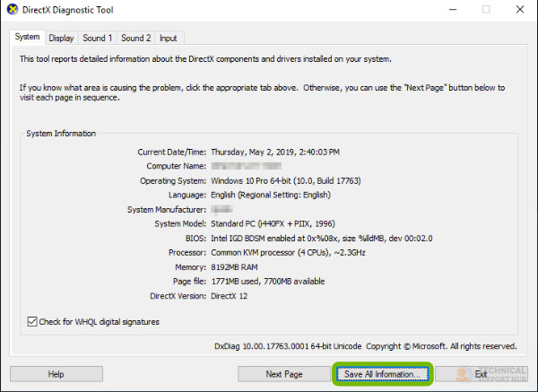The height and width of the screenshot is (392, 538).
Task: Click Page file value 1771MB used
Action: pos(267,282)
